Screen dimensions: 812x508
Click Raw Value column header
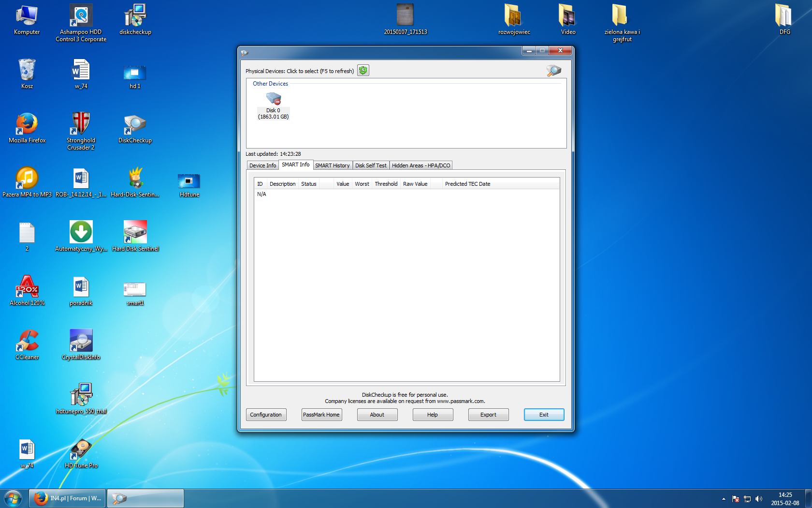coord(415,184)
